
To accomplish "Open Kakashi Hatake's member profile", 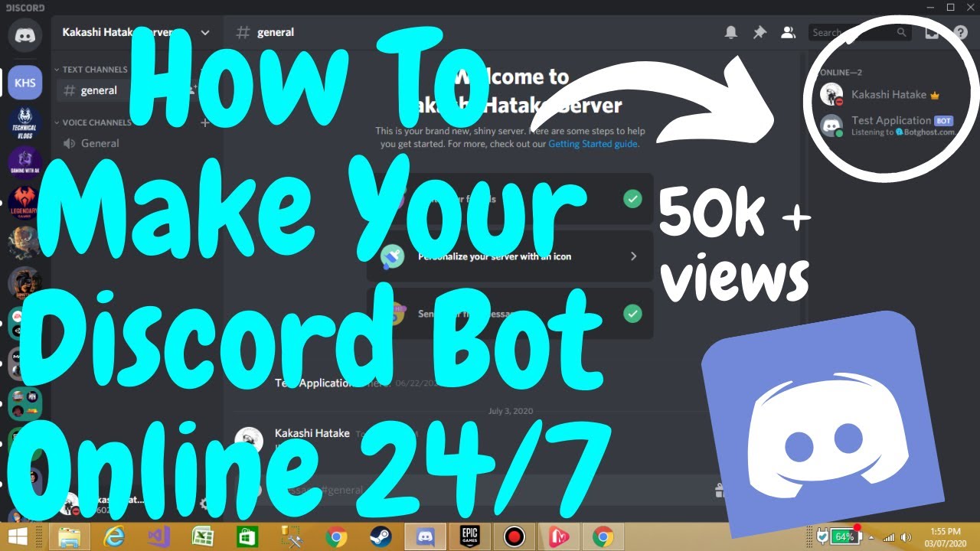I will (x=889, y=95).
